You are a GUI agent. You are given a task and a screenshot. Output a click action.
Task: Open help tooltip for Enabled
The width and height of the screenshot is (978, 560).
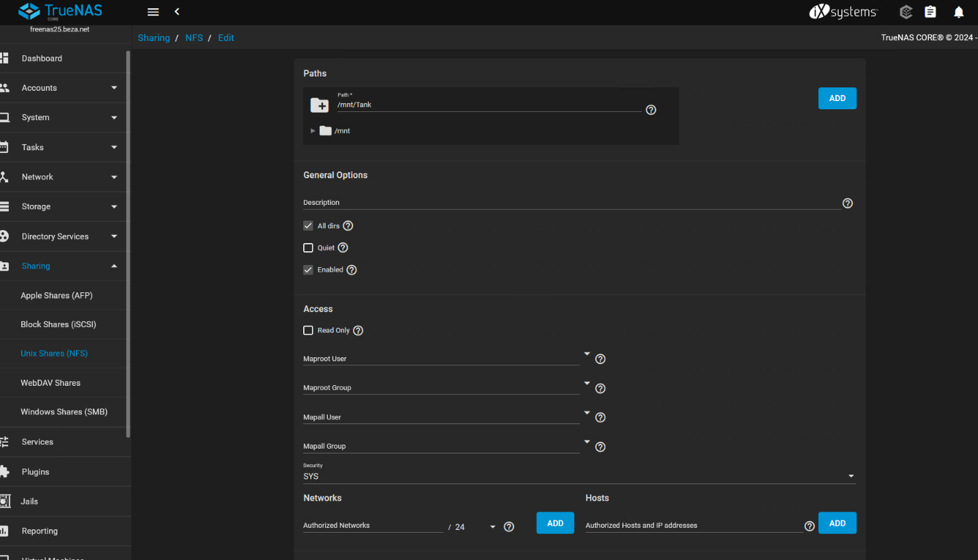coord(352,270)
